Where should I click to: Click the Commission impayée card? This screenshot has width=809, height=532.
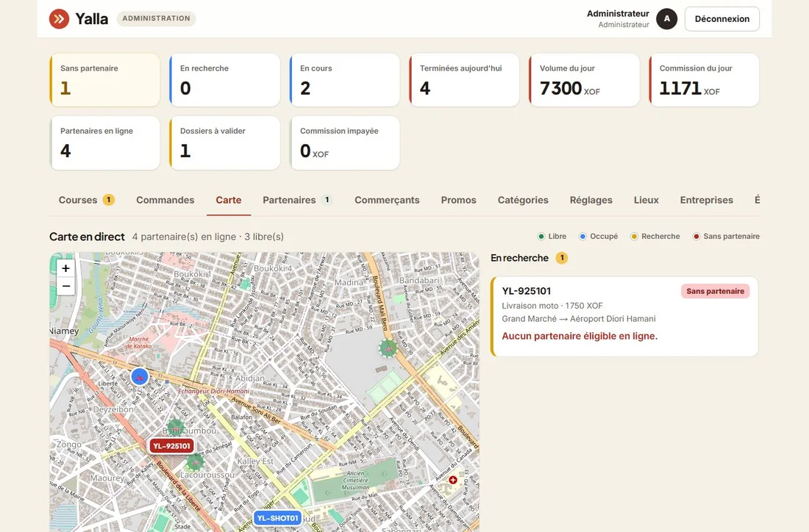click(x=345, y=143)
